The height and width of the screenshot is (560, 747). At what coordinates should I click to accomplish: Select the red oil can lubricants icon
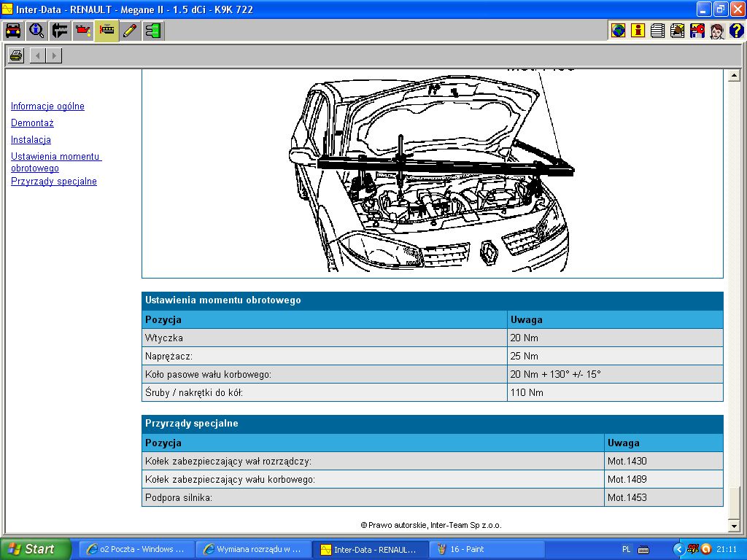[83, 31]
